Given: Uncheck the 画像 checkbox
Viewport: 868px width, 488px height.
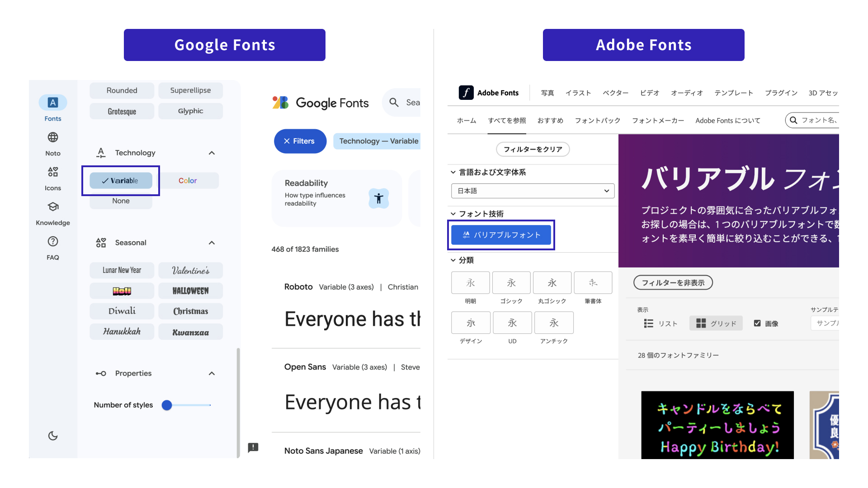Looking at the screenshot, I should coord(757,323).
